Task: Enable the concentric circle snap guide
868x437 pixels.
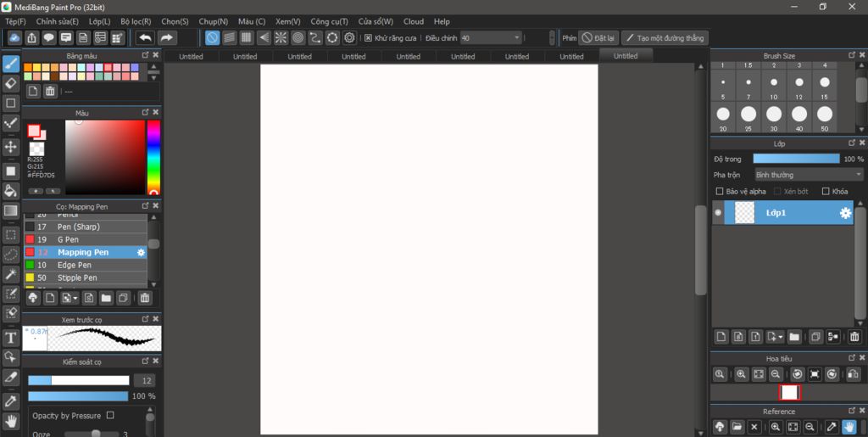Action: click(298, 37)
